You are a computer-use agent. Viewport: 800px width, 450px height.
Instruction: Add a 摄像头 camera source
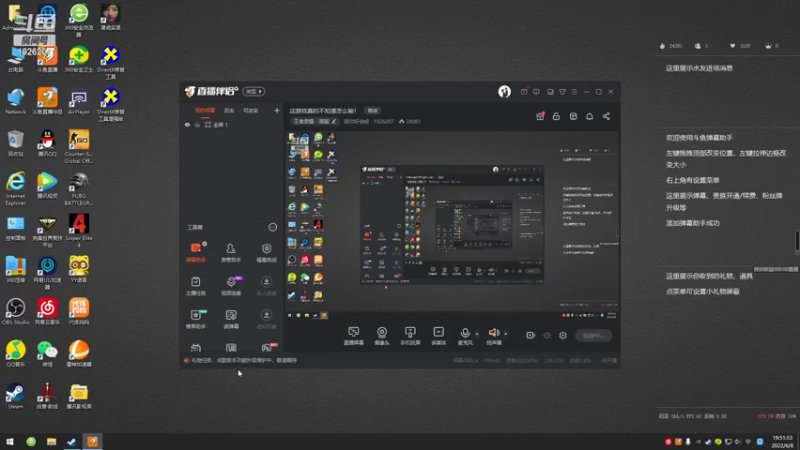tap(382, 336)
